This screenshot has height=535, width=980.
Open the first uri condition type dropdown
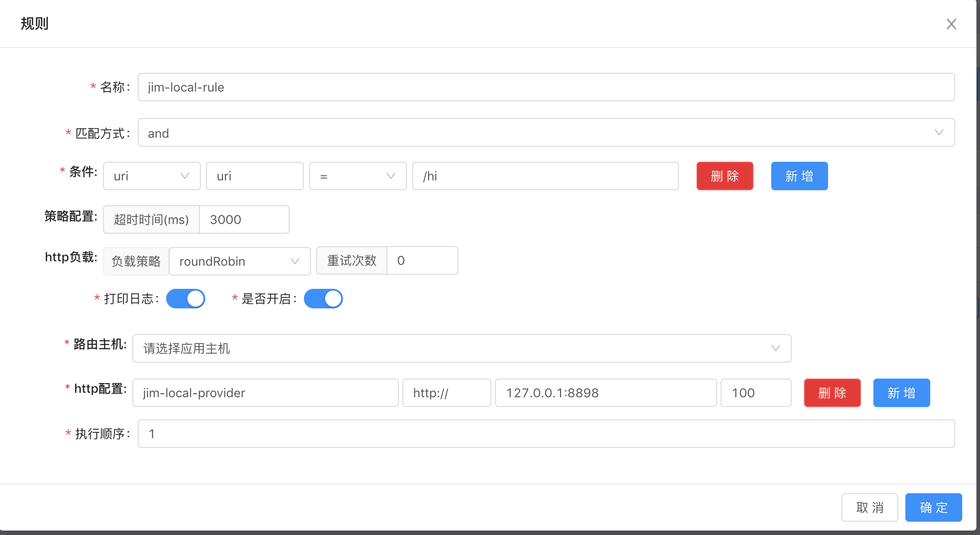pos(151,176)
